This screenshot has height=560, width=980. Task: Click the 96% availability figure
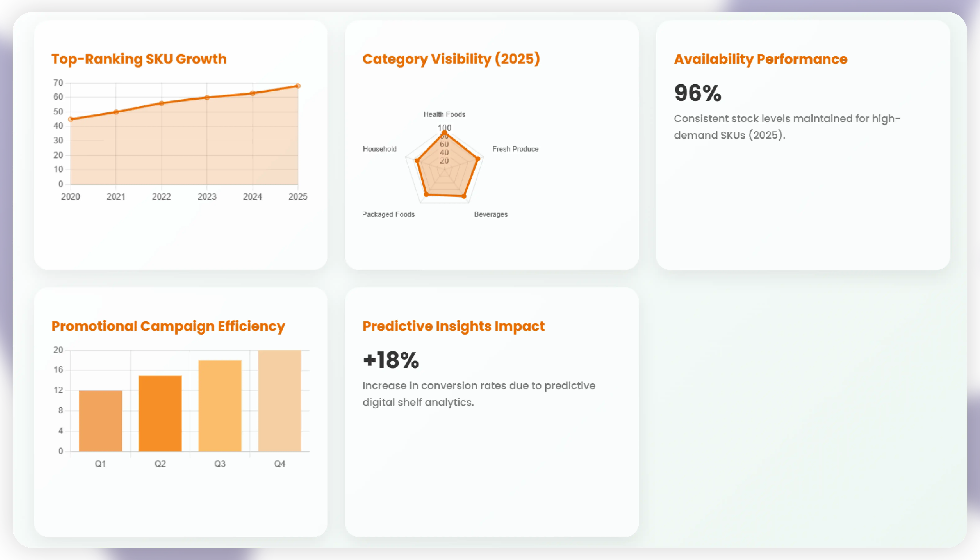click(x=698, y=93)
